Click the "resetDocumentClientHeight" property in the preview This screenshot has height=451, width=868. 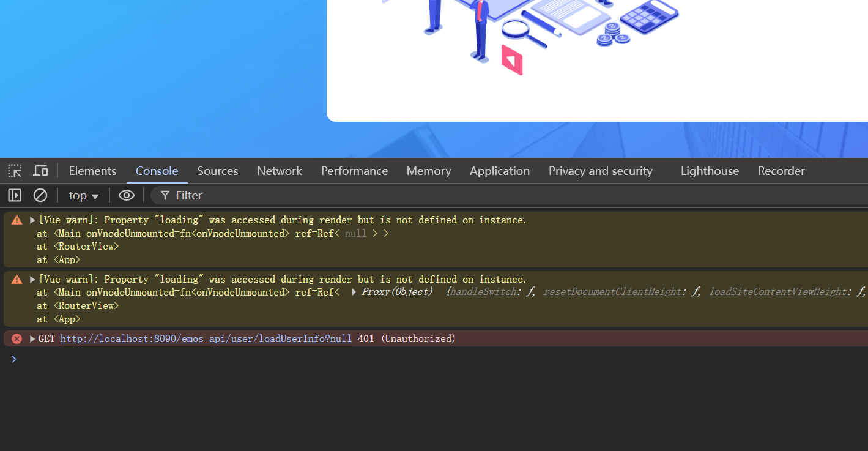click(612, 292)
